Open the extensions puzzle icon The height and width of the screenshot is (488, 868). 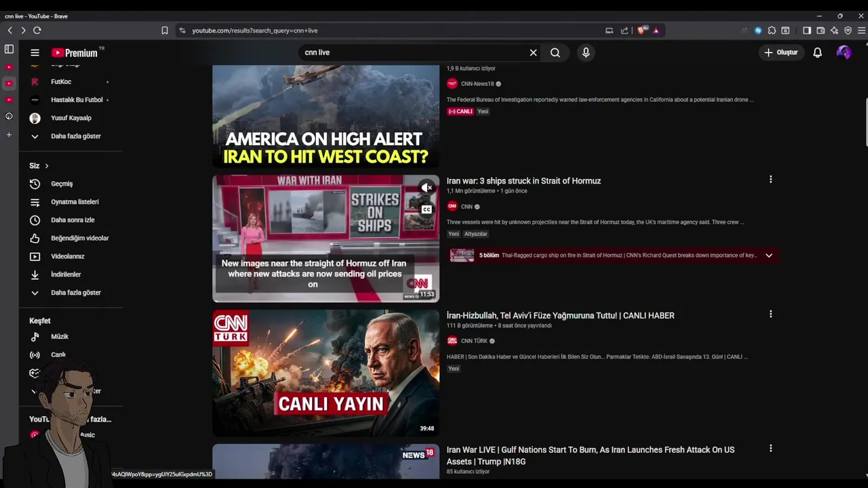click(772, 30)
